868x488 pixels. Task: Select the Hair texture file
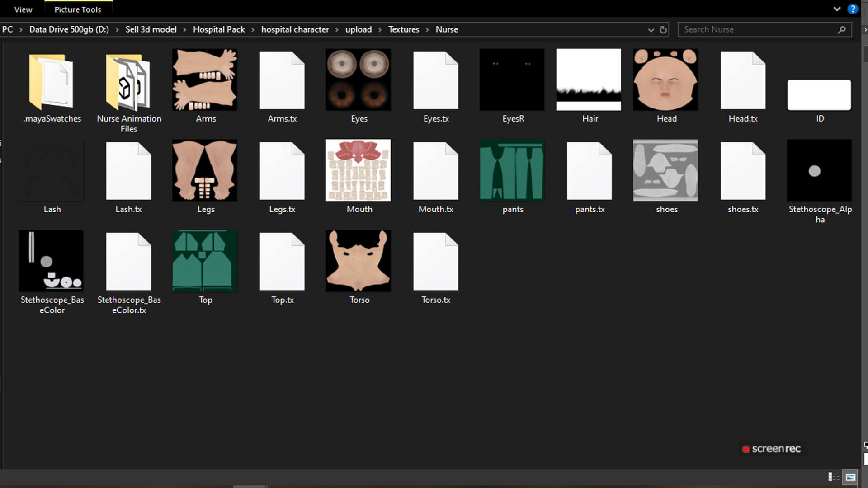(589, 80)
